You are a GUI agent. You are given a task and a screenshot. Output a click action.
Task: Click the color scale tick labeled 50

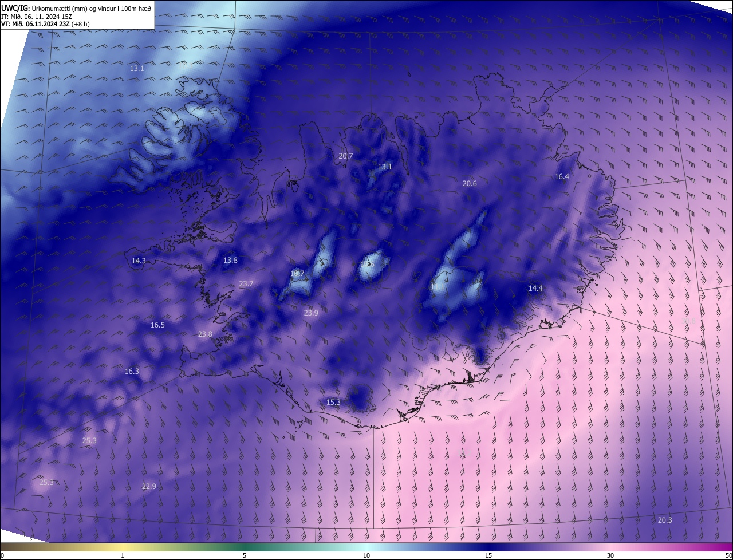(728, 555)
